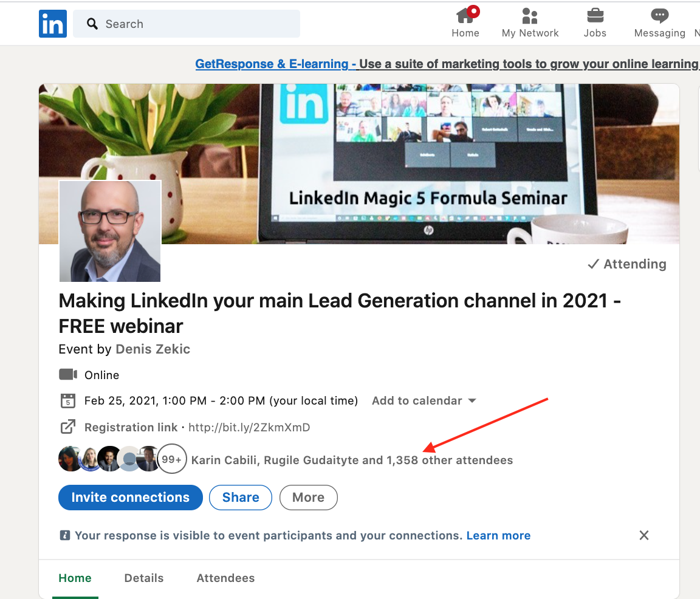Click the 99+ attendees badge
The image size is (700, 599).
click(x=171, y=459)
